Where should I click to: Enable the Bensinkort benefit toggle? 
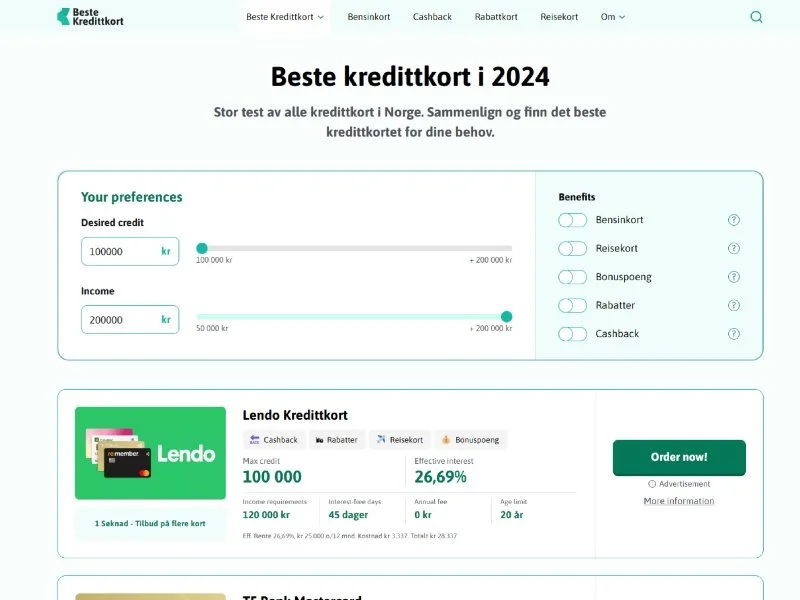(572, 220)
